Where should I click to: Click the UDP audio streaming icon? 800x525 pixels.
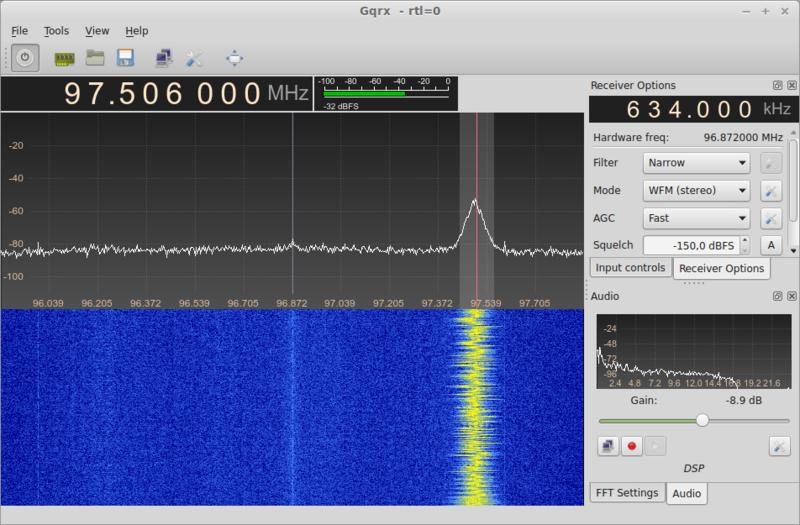coord(608,446)
